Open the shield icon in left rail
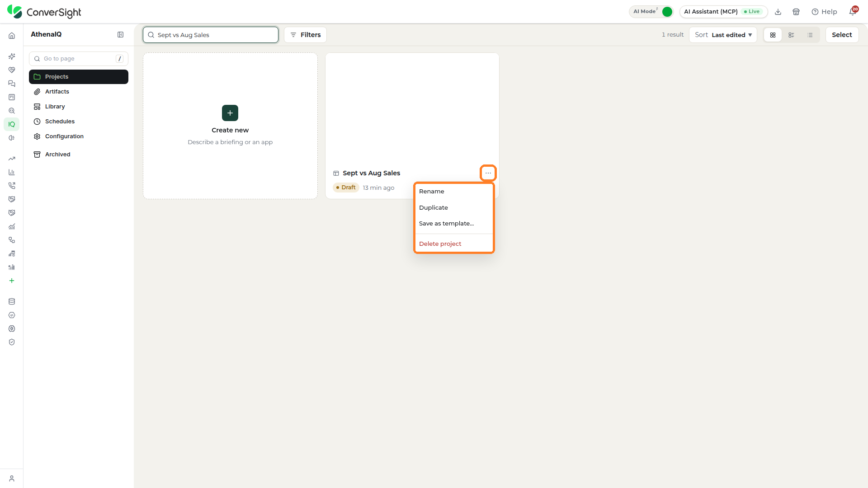Image resolution: width=868 pixels, height=488 pixels. 12,342
